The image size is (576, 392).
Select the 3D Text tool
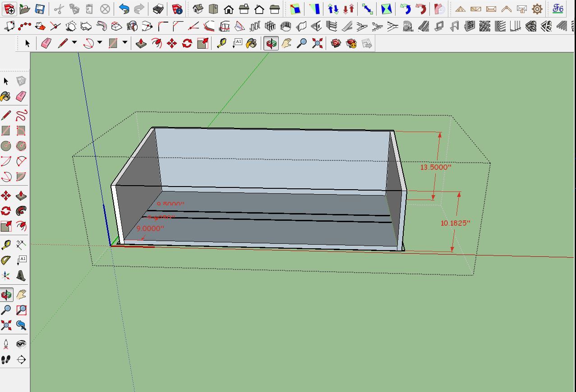tap(21, 275)
